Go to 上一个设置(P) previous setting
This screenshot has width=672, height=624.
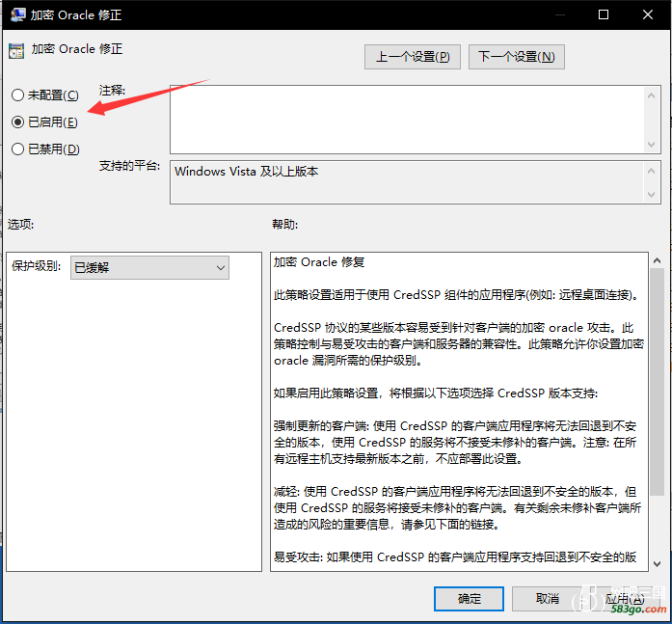(x=413, y=57)
